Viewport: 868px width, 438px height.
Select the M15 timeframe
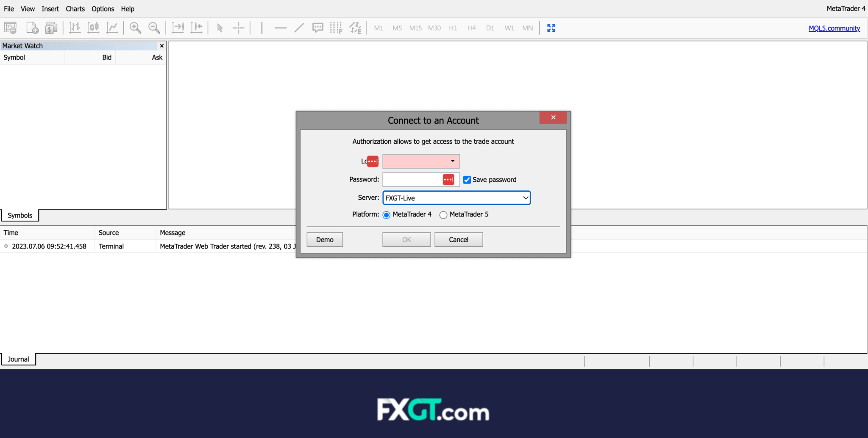click(x=415, y=28)
